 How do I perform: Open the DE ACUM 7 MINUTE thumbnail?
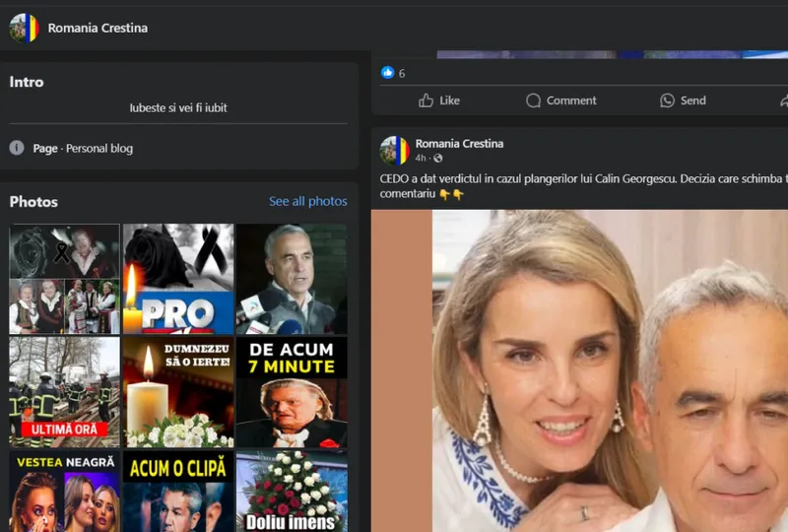click(x=292, y=392)
